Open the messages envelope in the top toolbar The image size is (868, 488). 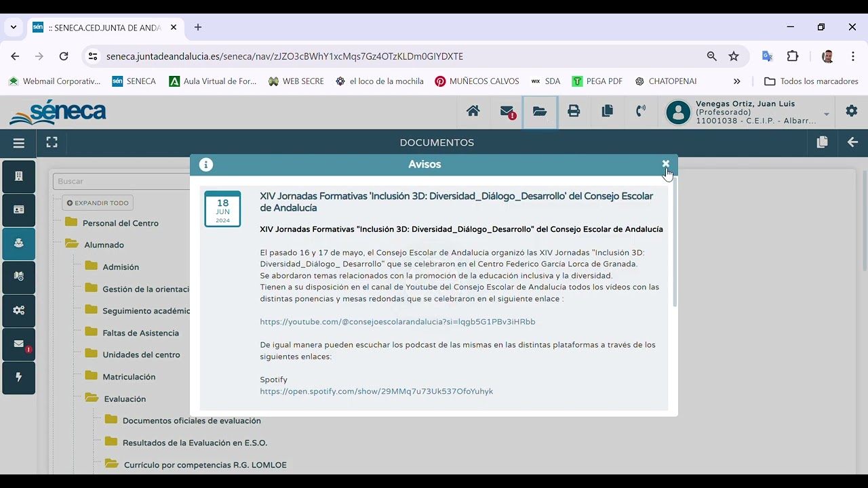point(507,112)
